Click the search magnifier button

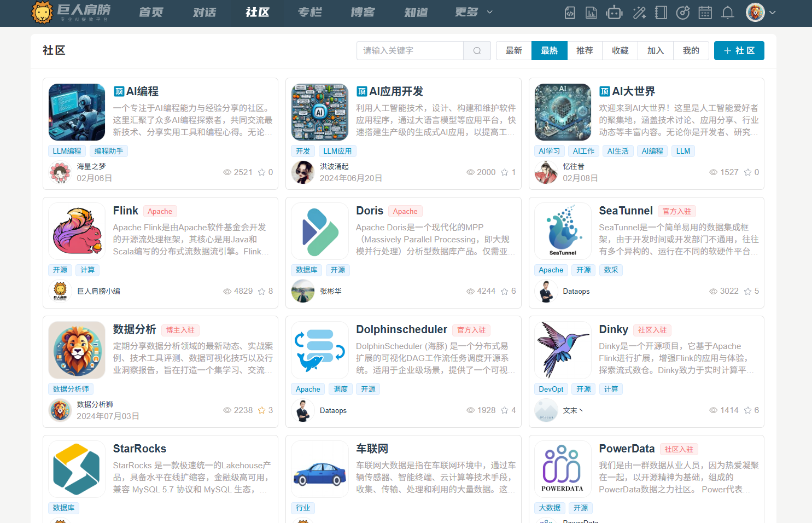pos(477,51)
